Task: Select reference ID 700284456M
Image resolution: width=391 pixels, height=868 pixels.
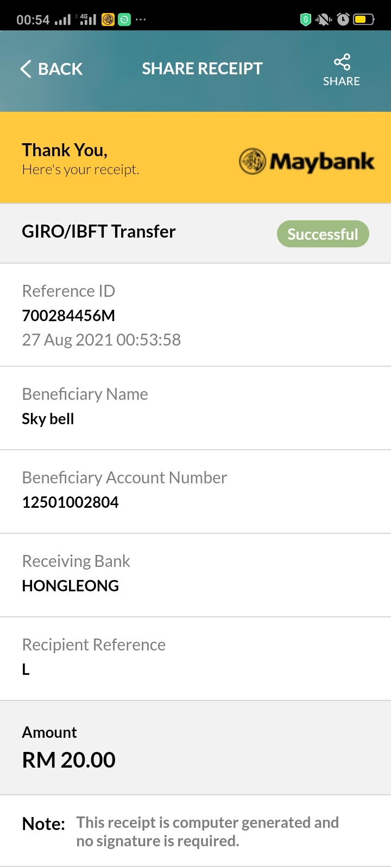Action: tap(68, 316)
